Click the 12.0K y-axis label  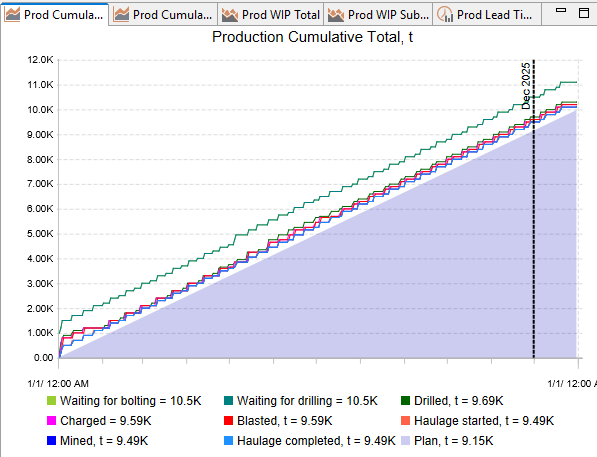40,60
